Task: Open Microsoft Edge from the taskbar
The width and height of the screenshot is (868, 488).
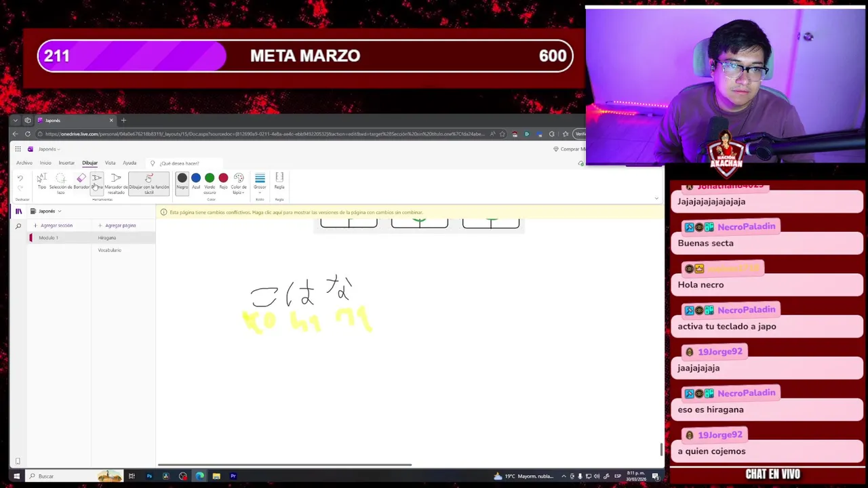Action: [x=199, y=476]
